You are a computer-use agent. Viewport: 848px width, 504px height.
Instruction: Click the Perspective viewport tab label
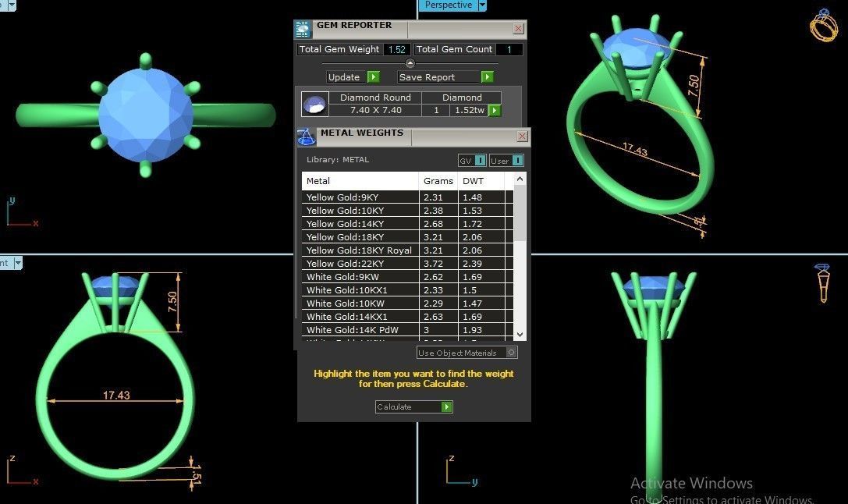pyautogui.click(x=449, y=5)
